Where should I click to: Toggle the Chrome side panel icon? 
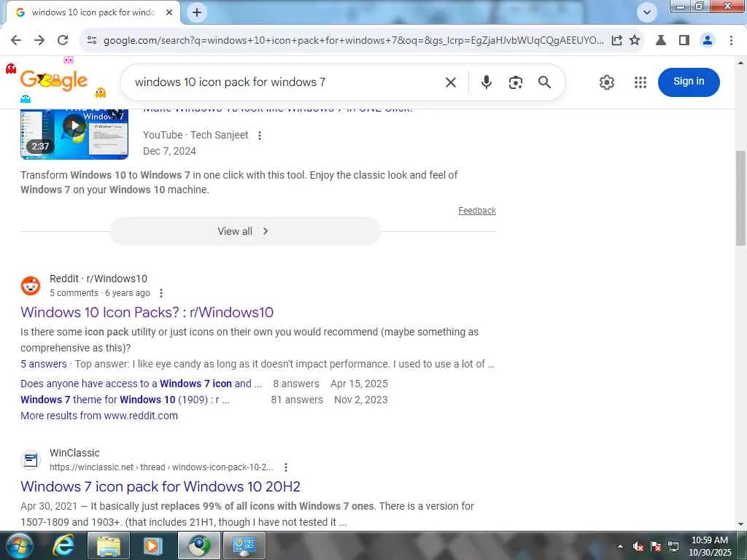(x=684, y=40)
